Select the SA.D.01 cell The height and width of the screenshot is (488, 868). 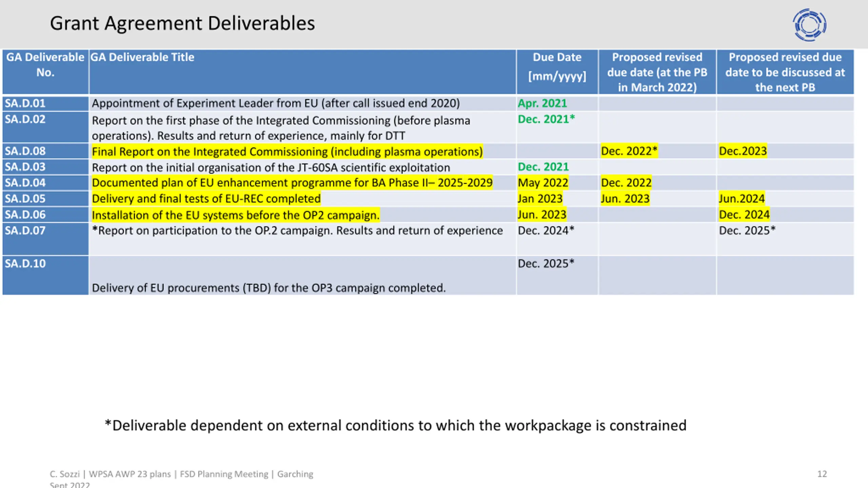click(45, 103)
